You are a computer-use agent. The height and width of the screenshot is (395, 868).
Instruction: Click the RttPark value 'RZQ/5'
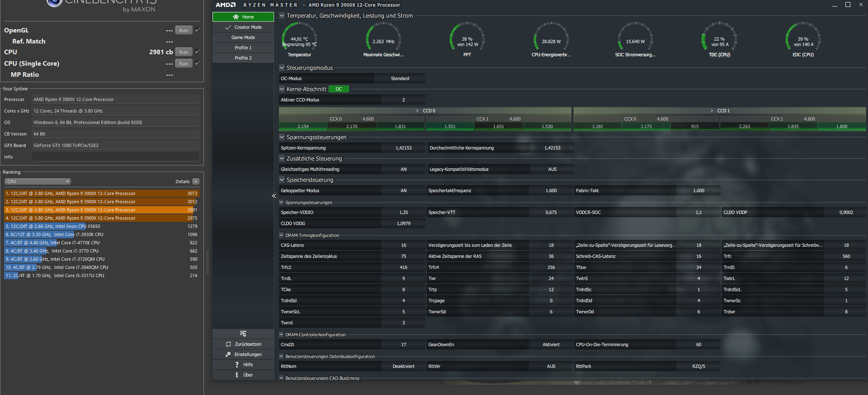(699, 366)
